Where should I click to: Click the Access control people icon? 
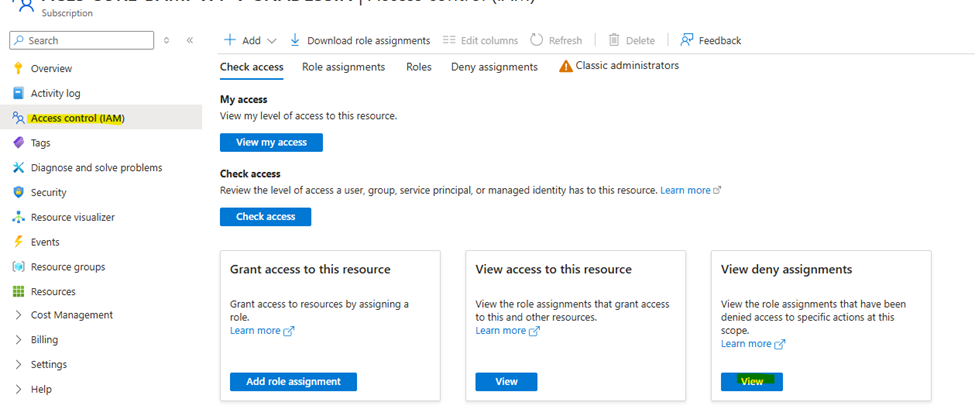[18, 118]
